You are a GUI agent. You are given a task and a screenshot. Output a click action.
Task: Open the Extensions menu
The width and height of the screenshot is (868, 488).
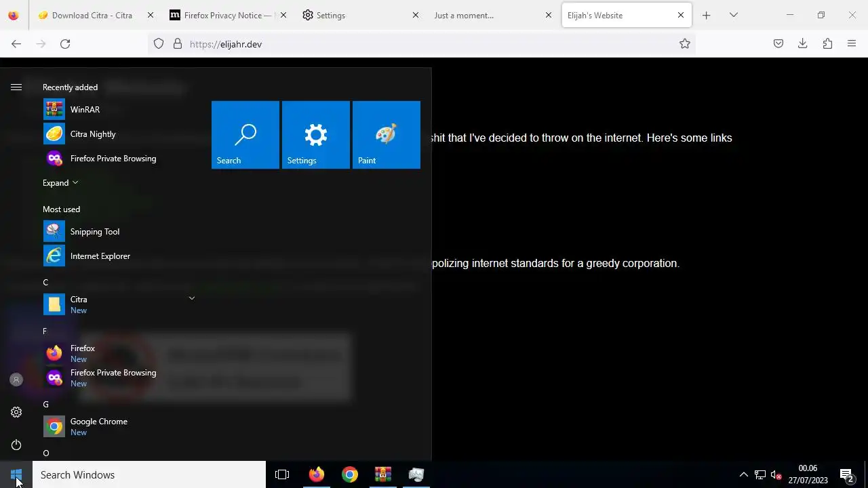click(827, 44)
